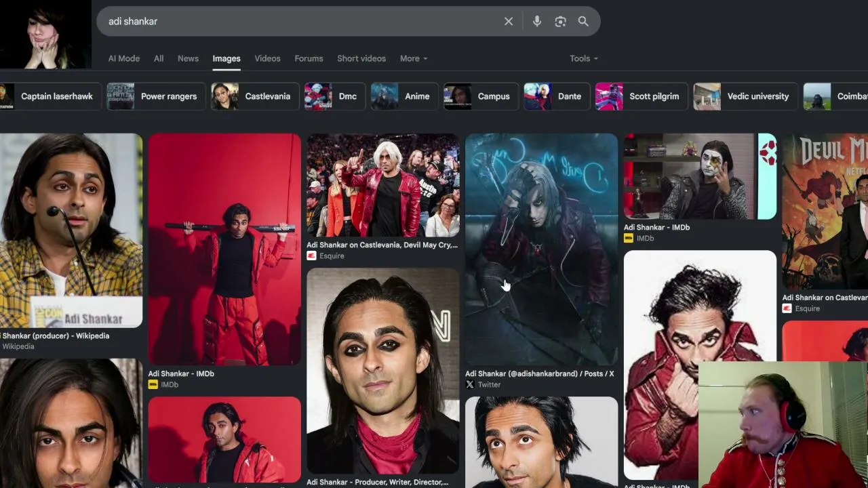Click 'Adi Shankar - IMDb' under the red bat photo
The height and width of the screenshot is (488, 868).
coord(181,373)
